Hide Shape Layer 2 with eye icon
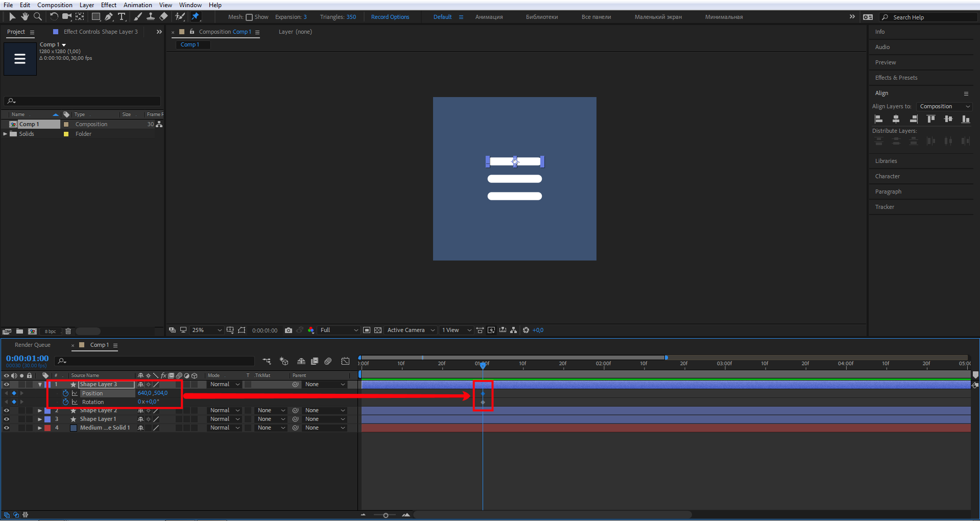The width and height of the screenshot is (980, 521). [x=7, y=411]
